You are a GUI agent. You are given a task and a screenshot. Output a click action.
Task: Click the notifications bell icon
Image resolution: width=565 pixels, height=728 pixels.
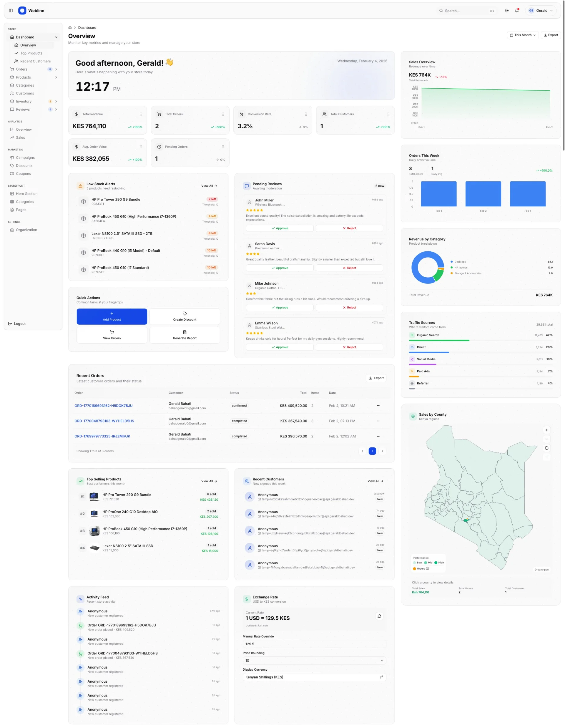click(x=517, y=10)
